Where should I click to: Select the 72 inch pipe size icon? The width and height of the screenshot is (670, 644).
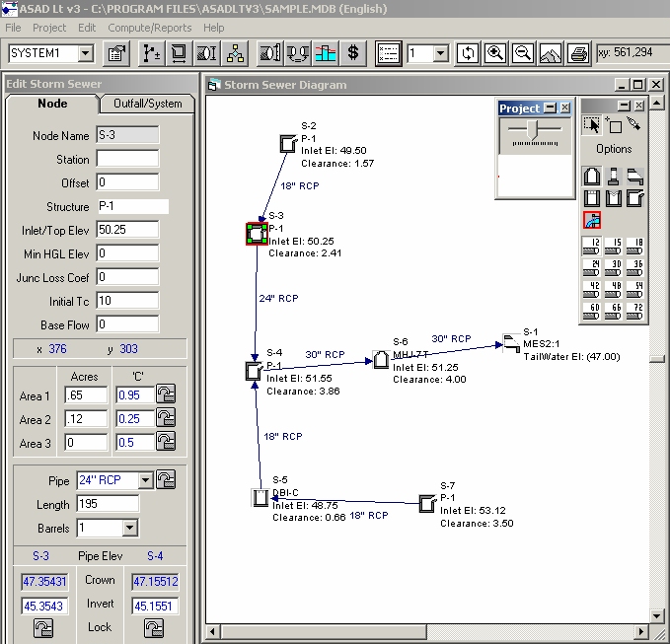tap(634, 312)
